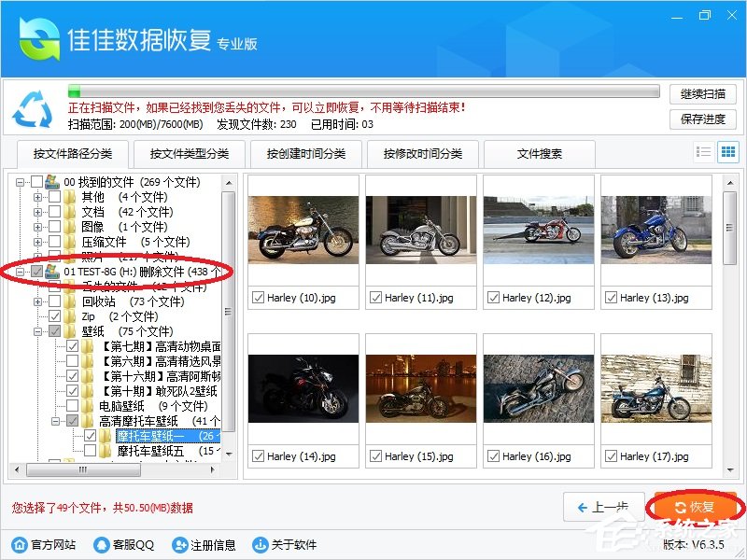Click the 客服QQ customer service icon
Viewport: 747px width, 560px height.
click(x=101, y=544)
